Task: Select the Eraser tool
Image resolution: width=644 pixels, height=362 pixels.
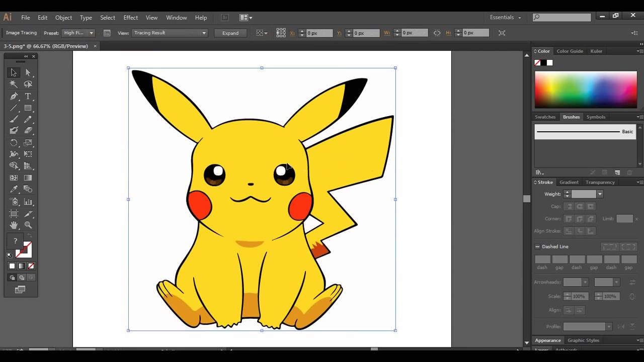Action: [28, 130]
